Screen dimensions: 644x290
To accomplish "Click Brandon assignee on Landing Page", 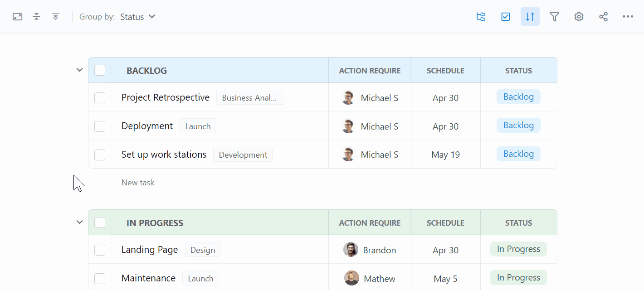I will pyautogui.click(x=370, y=250).
